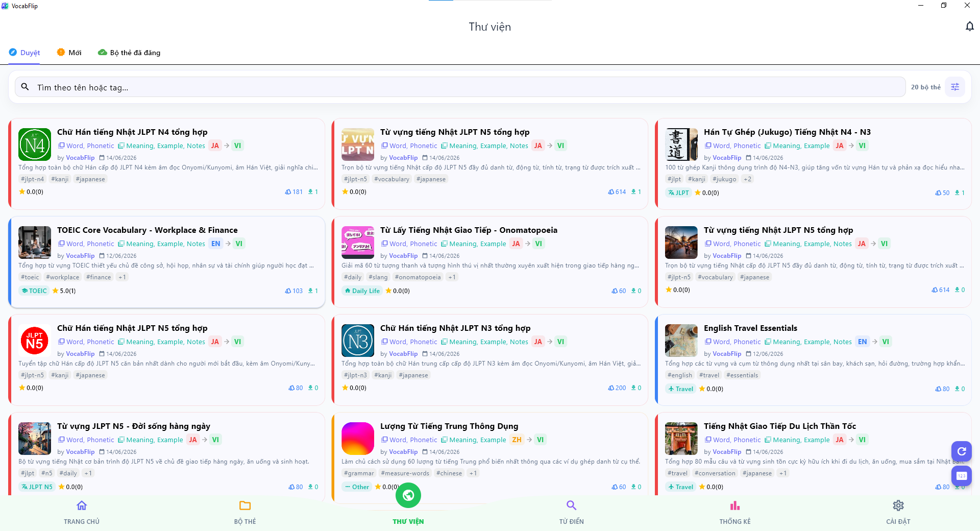Open Chữ Hán tiếng Nhật JLPT N5 tổng hợp
This screenshot has height=531, width=980.
coord(132,328)
